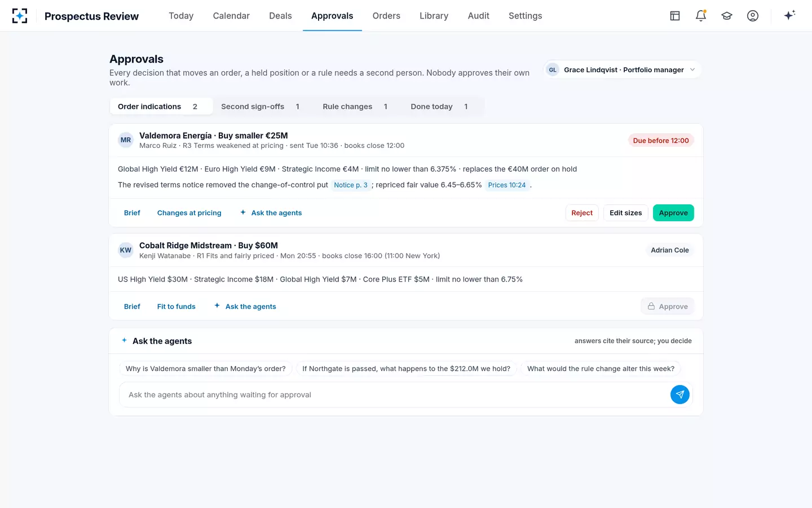Select the Northgate $212.0M suggested question
This screenshot has height=508, width=812.
click(406, 369)
